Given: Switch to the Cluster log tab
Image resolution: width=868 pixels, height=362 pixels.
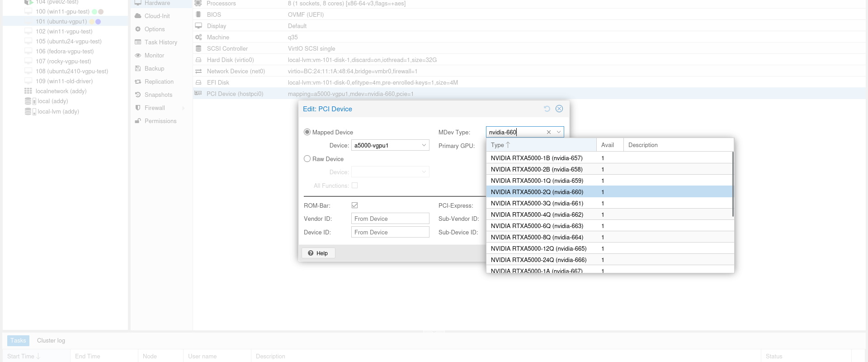Looking at the screenshot, I should coord(51,340).
